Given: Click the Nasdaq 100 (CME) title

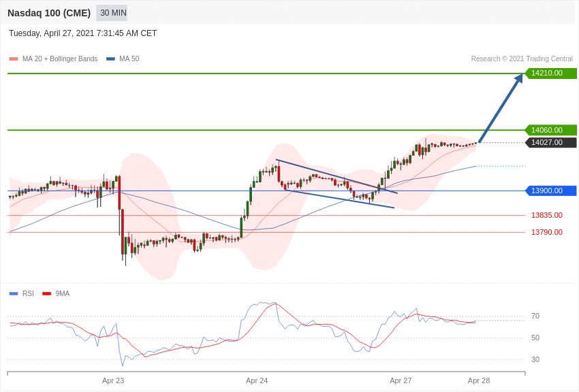Looking at the screenshot, I should (49, 14).
